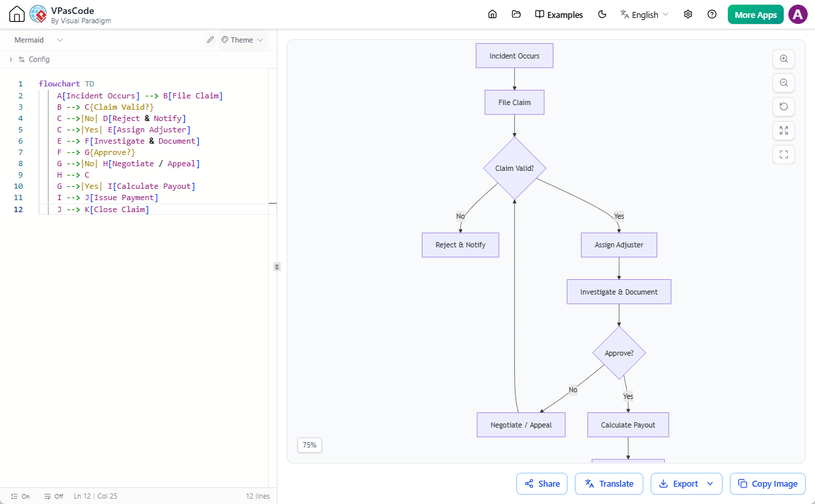Image resolution: width=815 pixels, height=504 pixels.
Task: Fit the diagram to screen
Action: point(784,130)
